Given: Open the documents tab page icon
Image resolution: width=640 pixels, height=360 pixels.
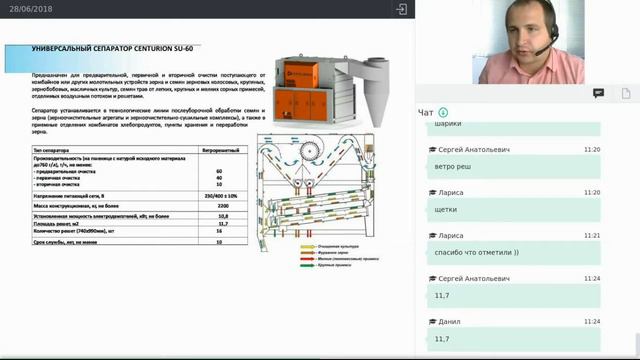Looking at the screenshot, I should pos(626,93).
